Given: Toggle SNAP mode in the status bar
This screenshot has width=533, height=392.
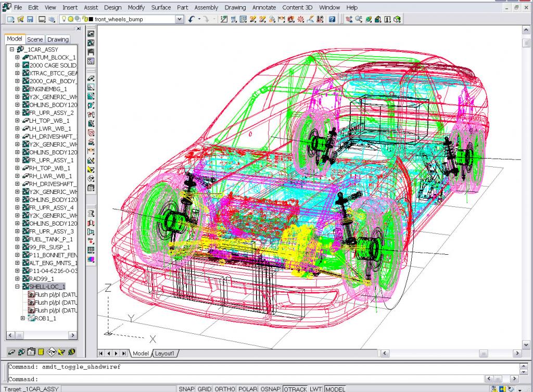Looking at the screenshot, I should click(187, 389).
